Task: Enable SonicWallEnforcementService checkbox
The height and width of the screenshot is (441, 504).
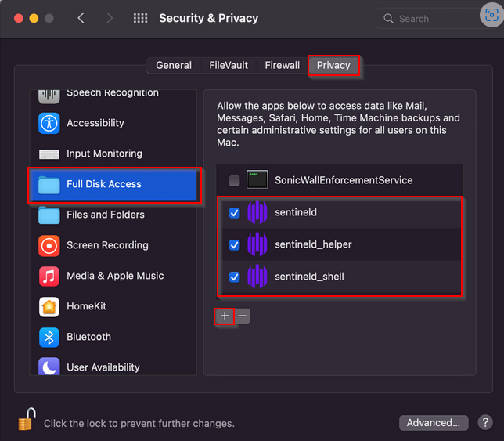Action: [x=234, y=180]
